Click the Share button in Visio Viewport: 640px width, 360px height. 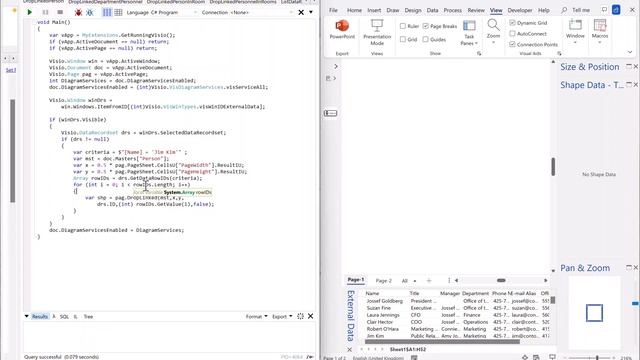coord(616,10)
